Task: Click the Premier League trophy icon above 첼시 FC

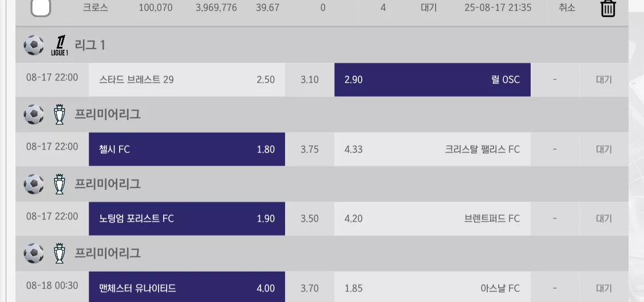Action: (x=60, y=114)
